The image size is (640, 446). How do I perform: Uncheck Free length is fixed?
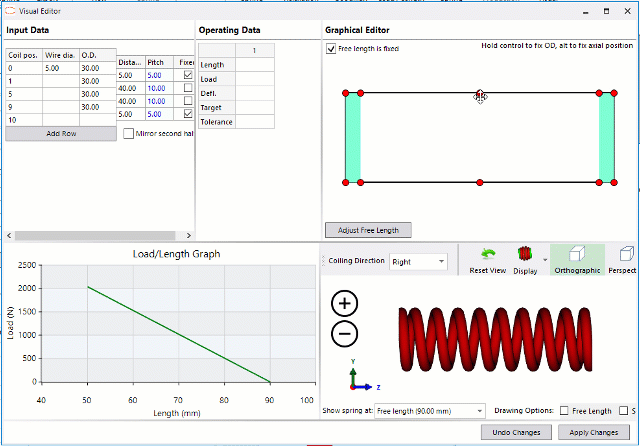332,48
